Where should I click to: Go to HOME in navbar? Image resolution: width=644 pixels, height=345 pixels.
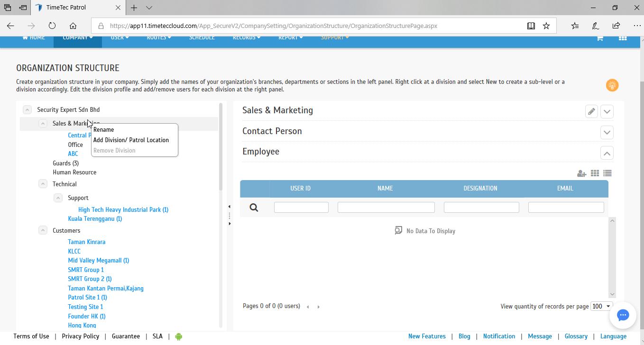(34, 38)
